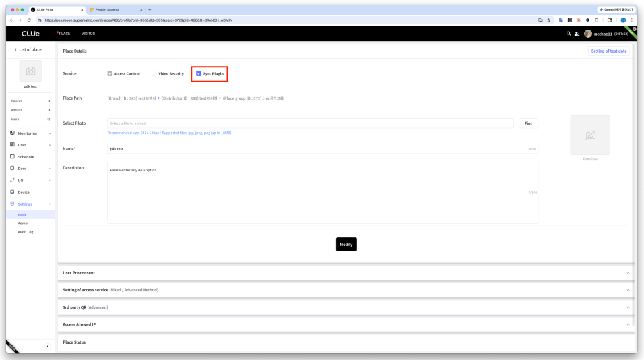Click the Name input field
The image size is (644, 360).
[323, 149]
